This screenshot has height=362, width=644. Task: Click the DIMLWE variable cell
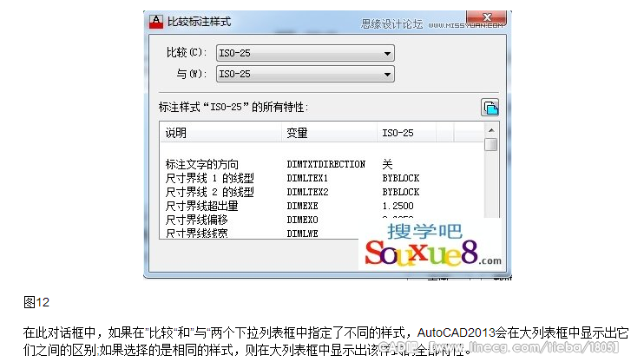point(302,234)
